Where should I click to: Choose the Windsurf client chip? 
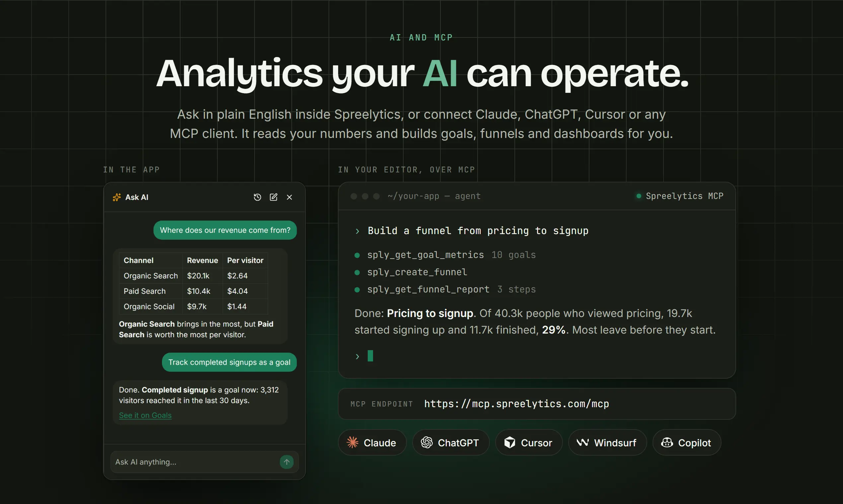coord(607,443)
